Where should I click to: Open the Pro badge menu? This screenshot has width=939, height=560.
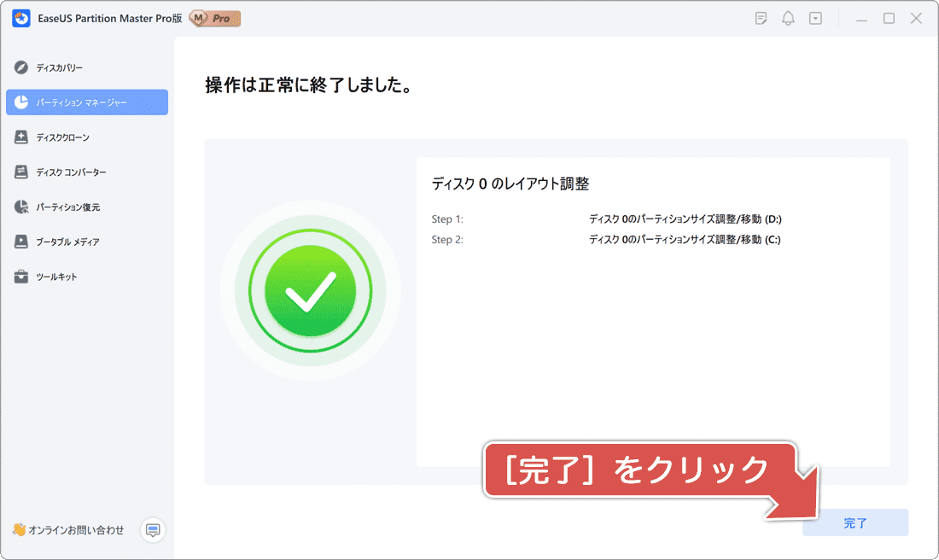tap(213, 18)
